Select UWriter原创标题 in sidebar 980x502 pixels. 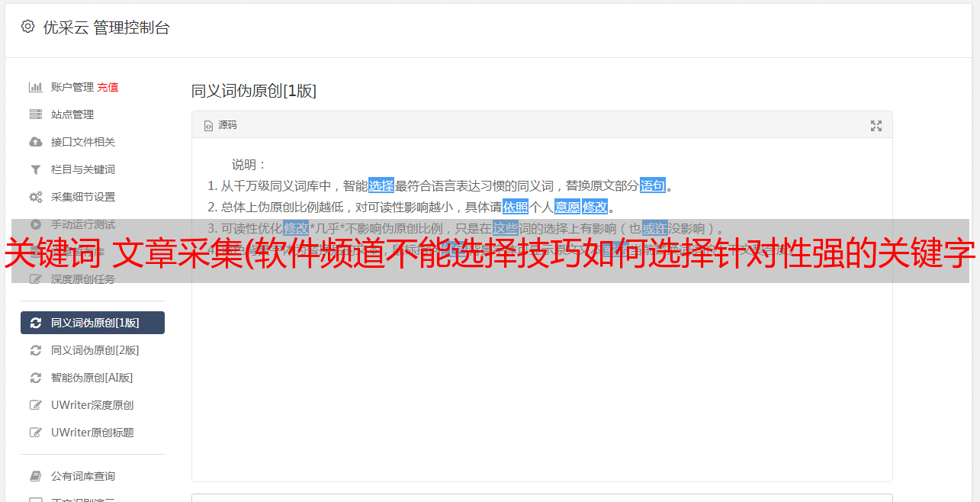coord(92,433)
